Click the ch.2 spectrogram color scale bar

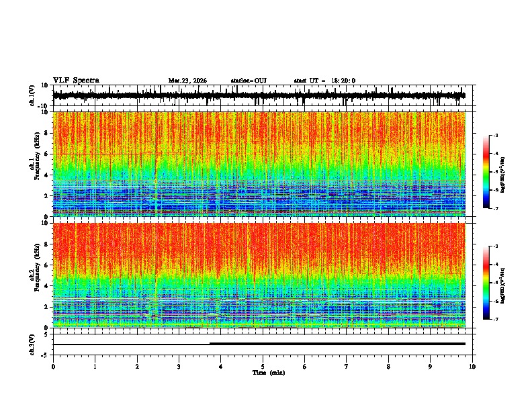click(486, 283)
